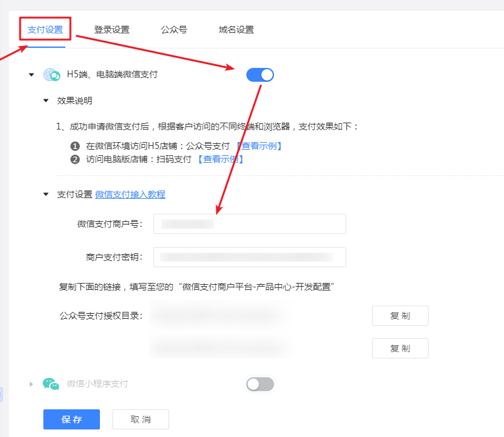The image size is (504, 437).
Task: Open 查看示例 for 扫码支付
Action: click(221, 159)
